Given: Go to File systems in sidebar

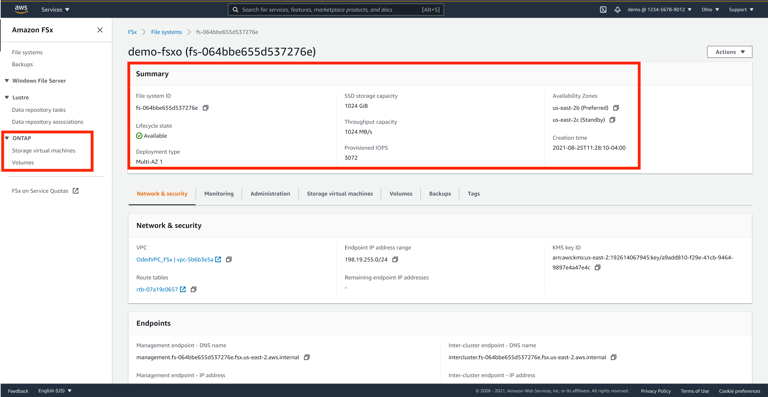Looking at the screenshot, I should (27, 52).
